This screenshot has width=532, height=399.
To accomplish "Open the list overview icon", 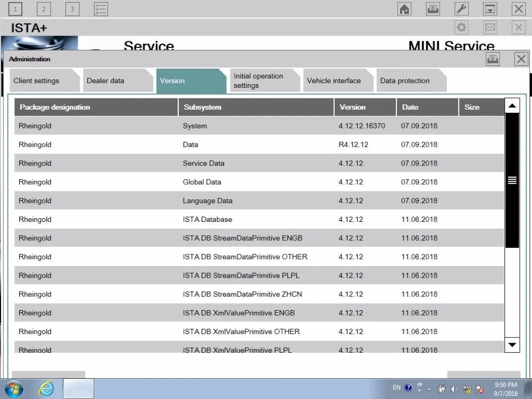I will 101,9.
